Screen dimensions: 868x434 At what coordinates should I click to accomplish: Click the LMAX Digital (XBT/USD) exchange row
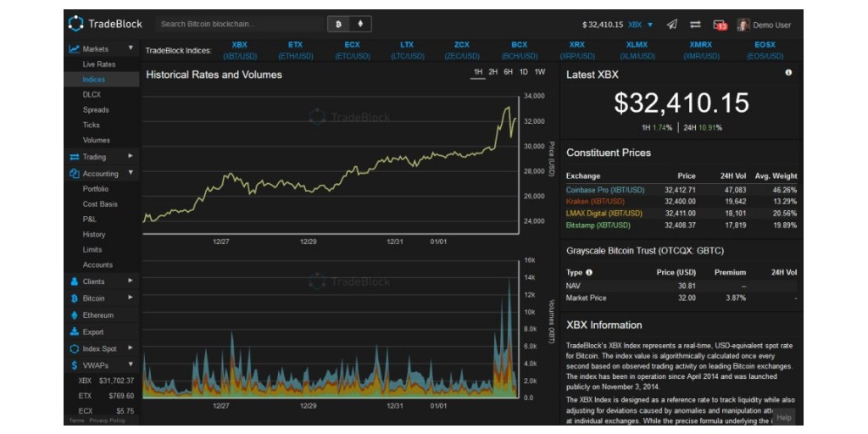[682, 213]
